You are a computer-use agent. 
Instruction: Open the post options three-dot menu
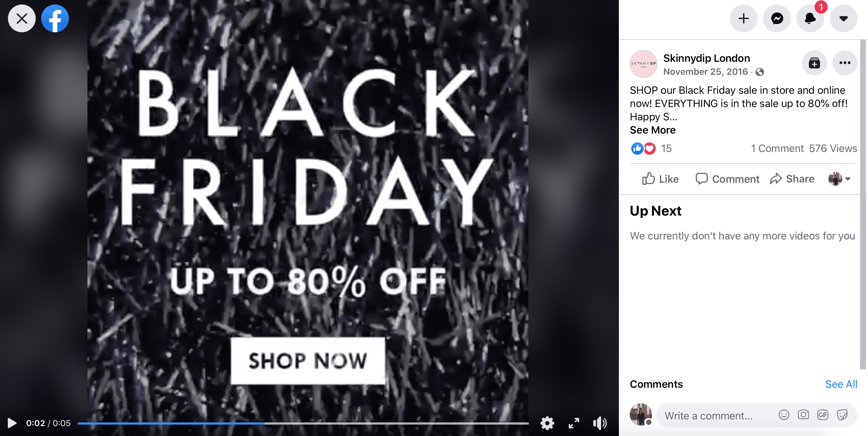pos(845,63)
